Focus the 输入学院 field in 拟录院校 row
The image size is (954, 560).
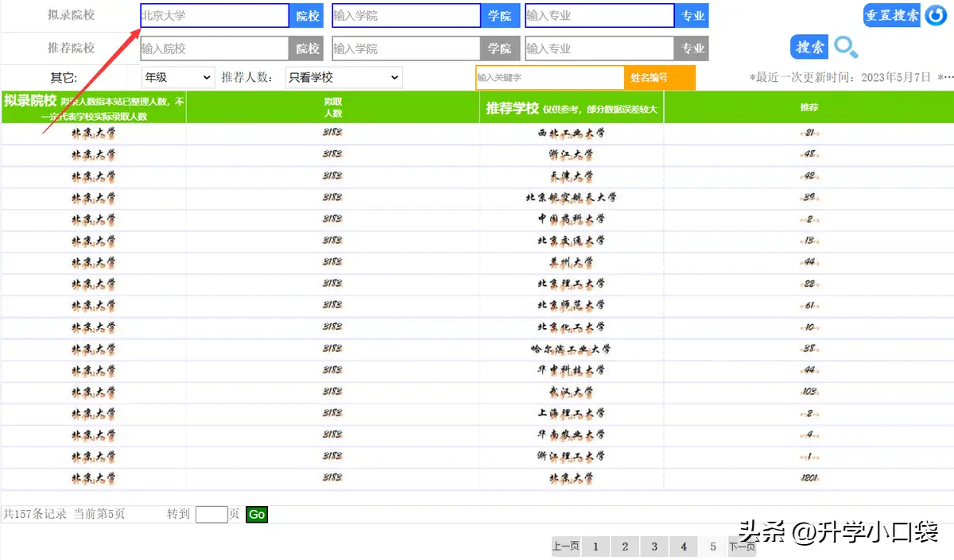pyautogui.click(x=406, y=16)
